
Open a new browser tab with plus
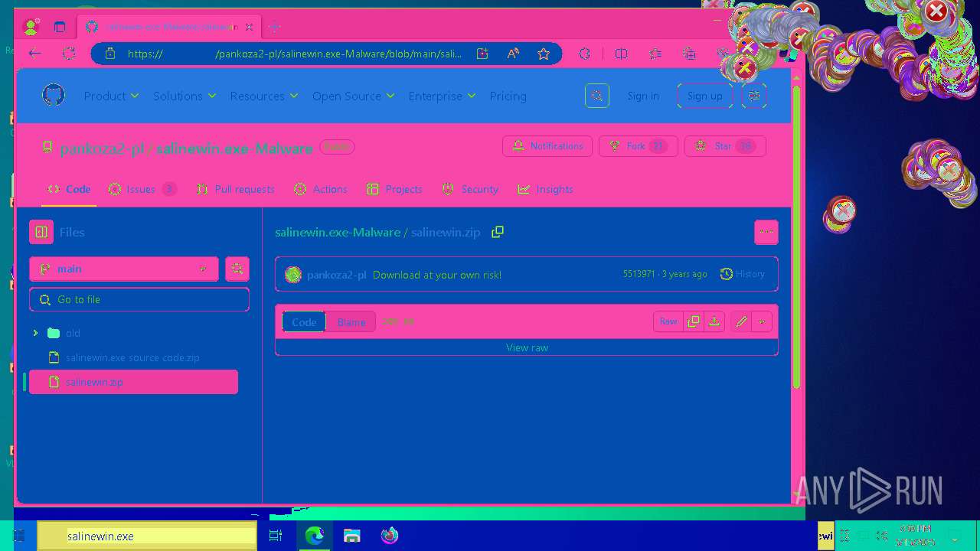[274, 27]
